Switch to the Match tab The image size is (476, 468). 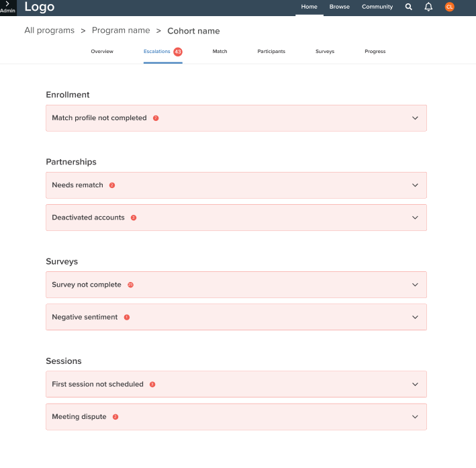pyautogui.click(x=220, y=51)
